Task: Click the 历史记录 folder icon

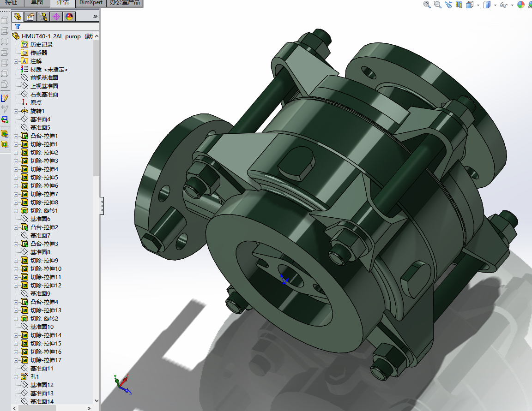Action: click(24, 44)
